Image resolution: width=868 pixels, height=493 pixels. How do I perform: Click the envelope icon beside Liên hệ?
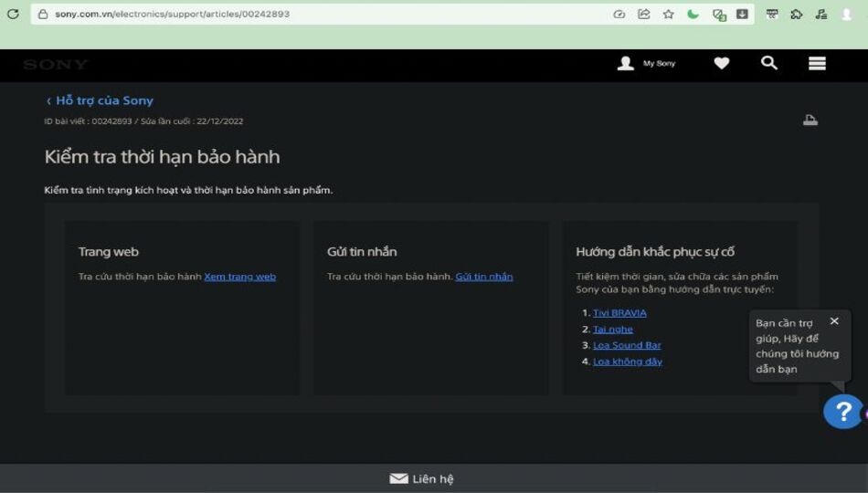tap(398, 478)
